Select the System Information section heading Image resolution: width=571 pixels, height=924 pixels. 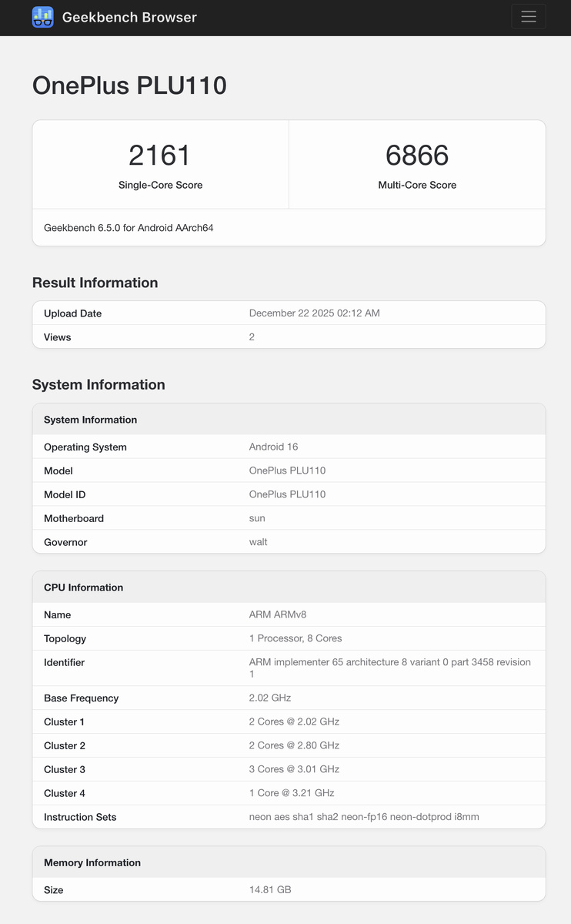coord(99,384)
